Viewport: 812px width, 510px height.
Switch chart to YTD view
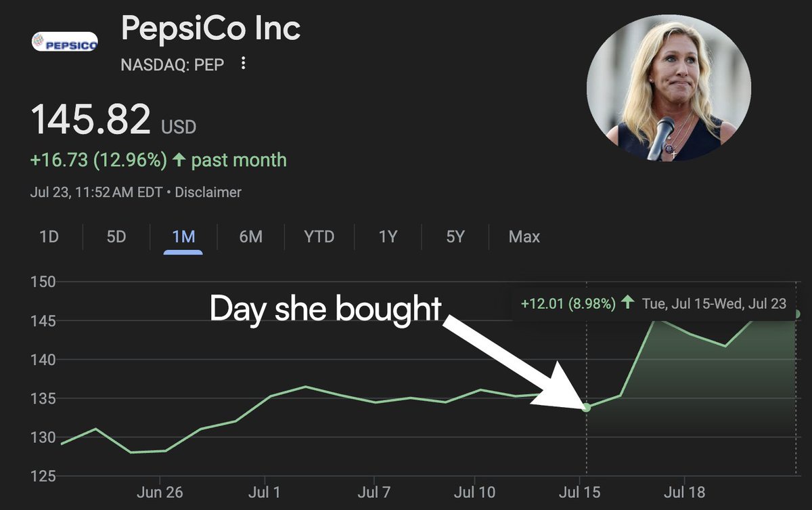319,237
